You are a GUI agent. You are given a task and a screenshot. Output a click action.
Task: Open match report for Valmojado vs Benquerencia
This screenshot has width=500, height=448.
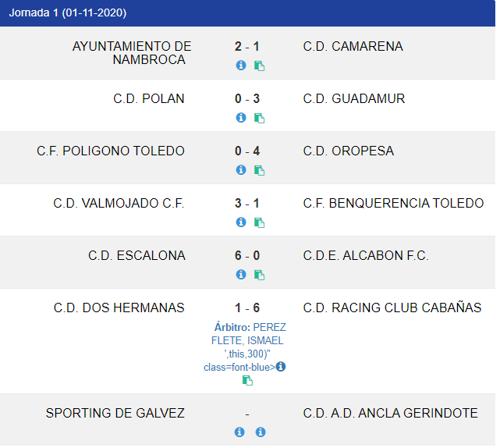(x=259, y=222)
